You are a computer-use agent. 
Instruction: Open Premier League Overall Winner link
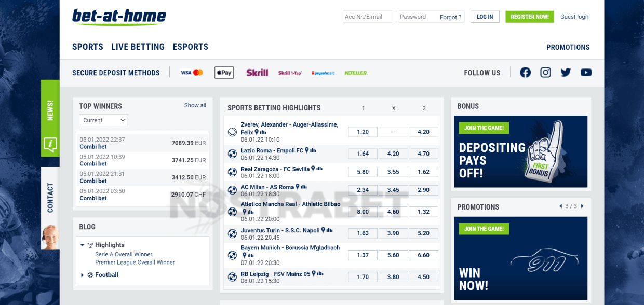click(135, 262)
